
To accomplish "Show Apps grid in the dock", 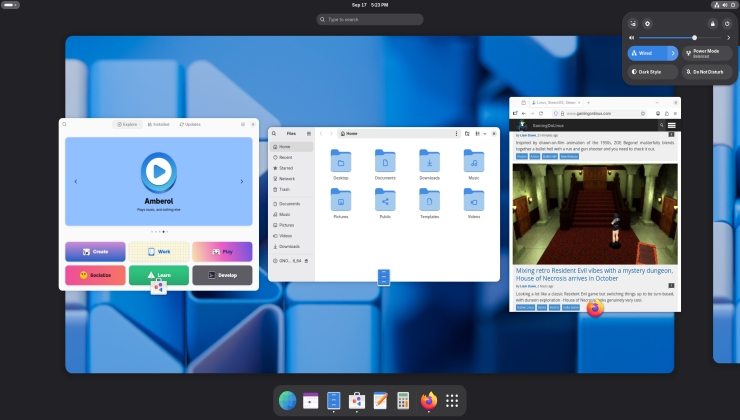I will tap(452, 401).
